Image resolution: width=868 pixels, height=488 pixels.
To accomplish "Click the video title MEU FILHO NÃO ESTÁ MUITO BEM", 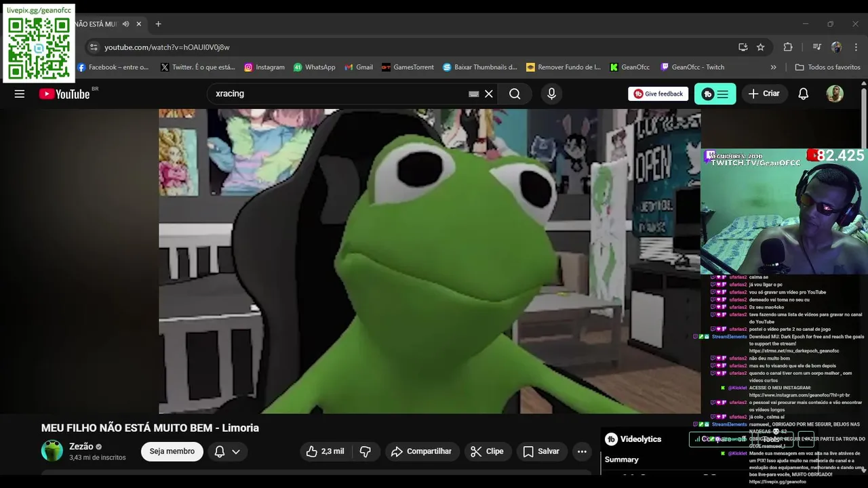I will tap(151, 428).
